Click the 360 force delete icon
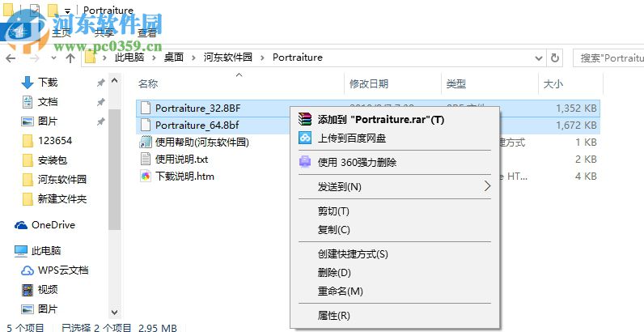 tap(305, 162)
